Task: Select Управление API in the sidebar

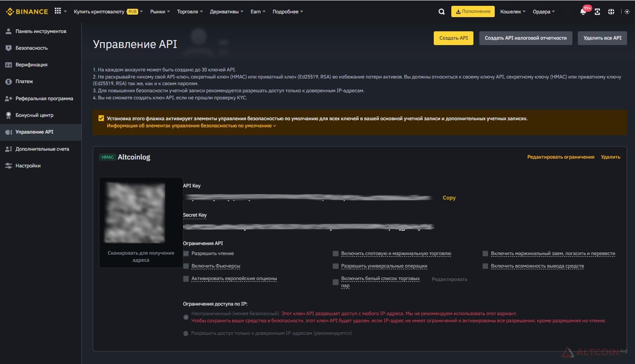Action: (x=41, y=132)
